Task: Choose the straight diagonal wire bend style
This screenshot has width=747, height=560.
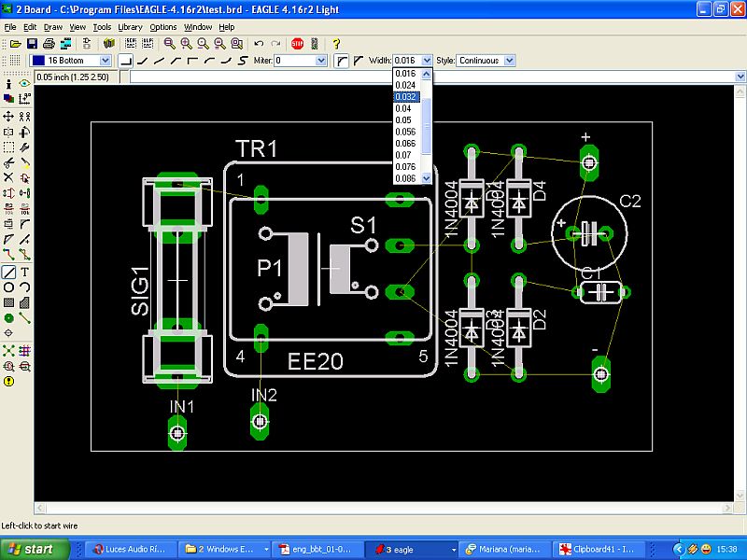Action: tap(159, 61)
